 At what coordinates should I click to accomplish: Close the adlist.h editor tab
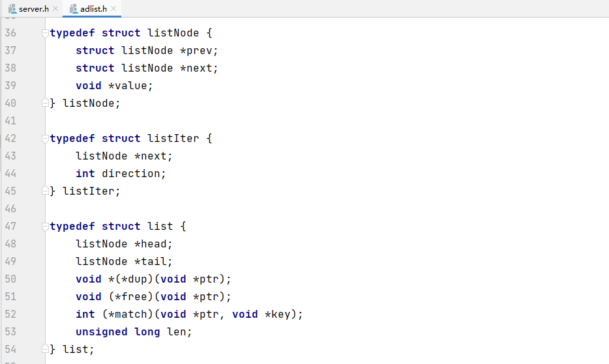114,8
